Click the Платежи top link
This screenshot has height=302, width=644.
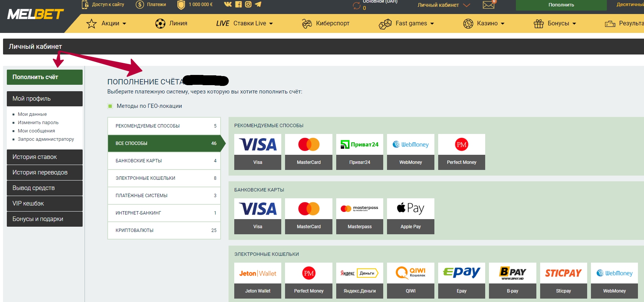coord(151,5)
